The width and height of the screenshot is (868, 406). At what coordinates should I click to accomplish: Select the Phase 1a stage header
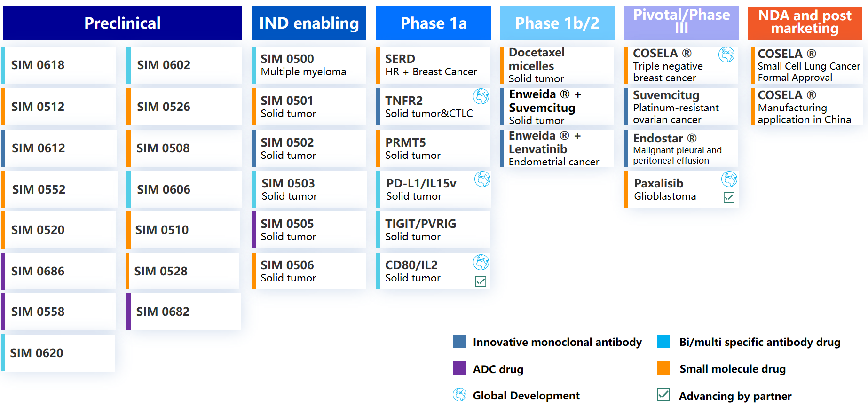coord(434,23)
